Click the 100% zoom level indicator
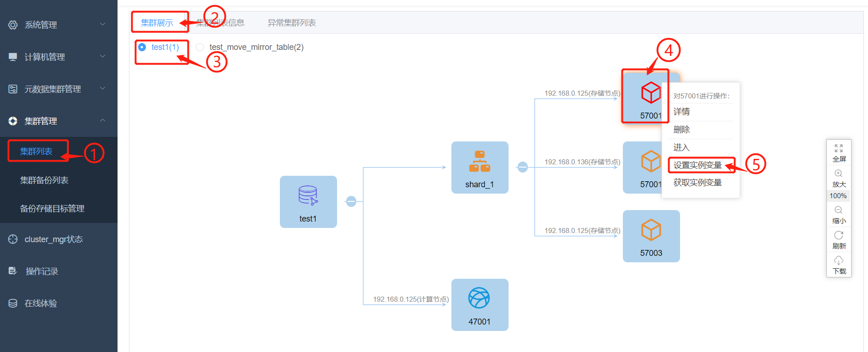 point(838,196)
